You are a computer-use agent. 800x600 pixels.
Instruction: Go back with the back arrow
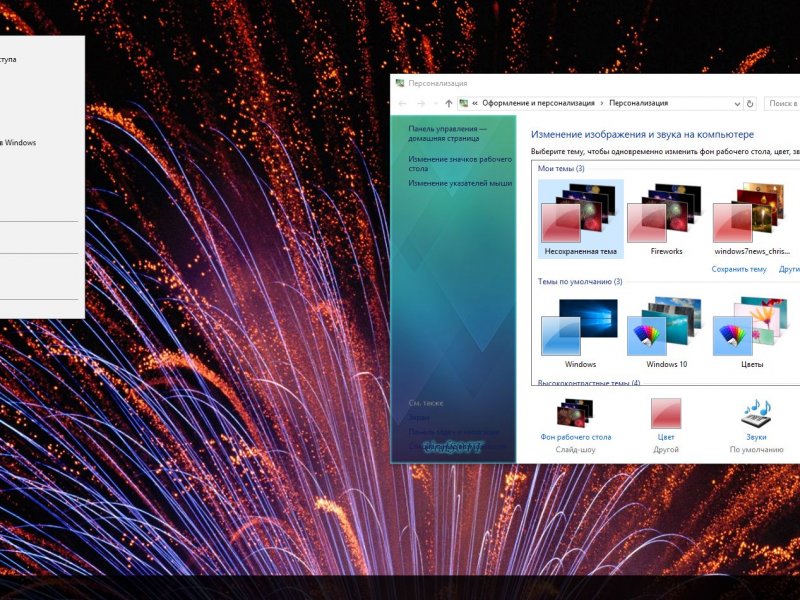click(x=402, y=104)
